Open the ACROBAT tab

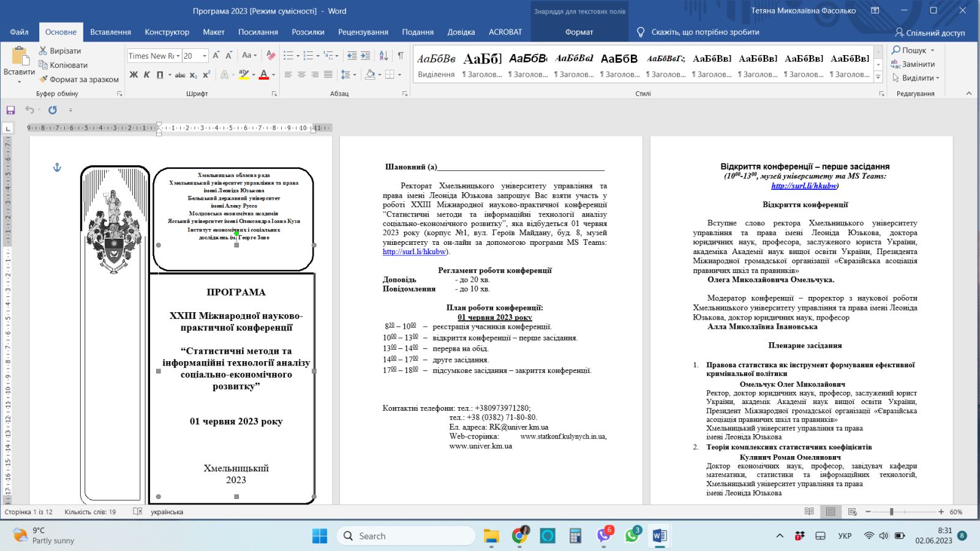pyautogui.click(x=505, y=32)
